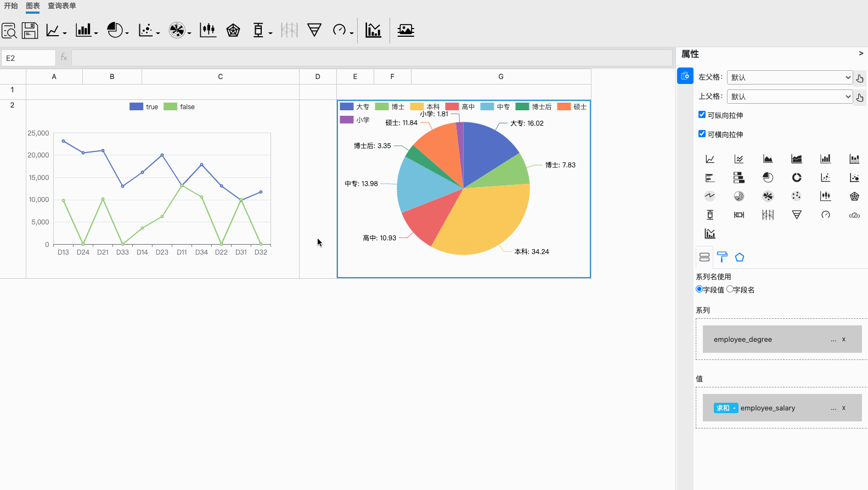Collapse the 属性 panel with the arrow
Screen dimensions: 868x490
[861, 53]
